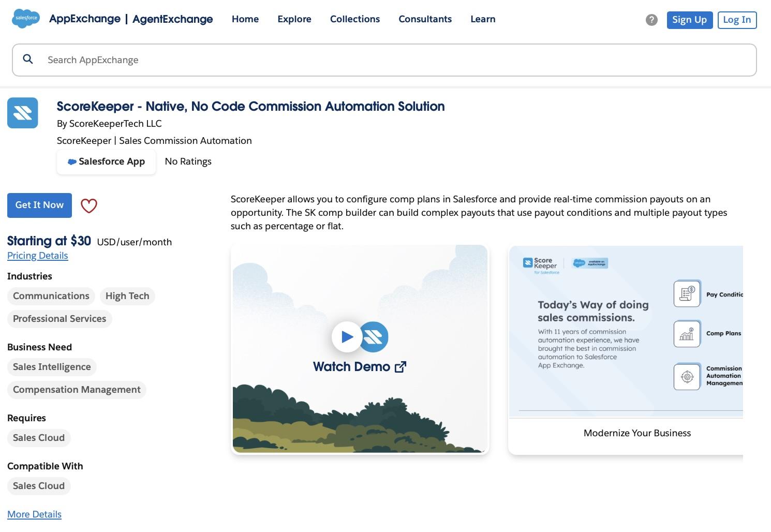
Task: Go to the Collections menu item
Action: pyautogui.click(x=355, y=19)
